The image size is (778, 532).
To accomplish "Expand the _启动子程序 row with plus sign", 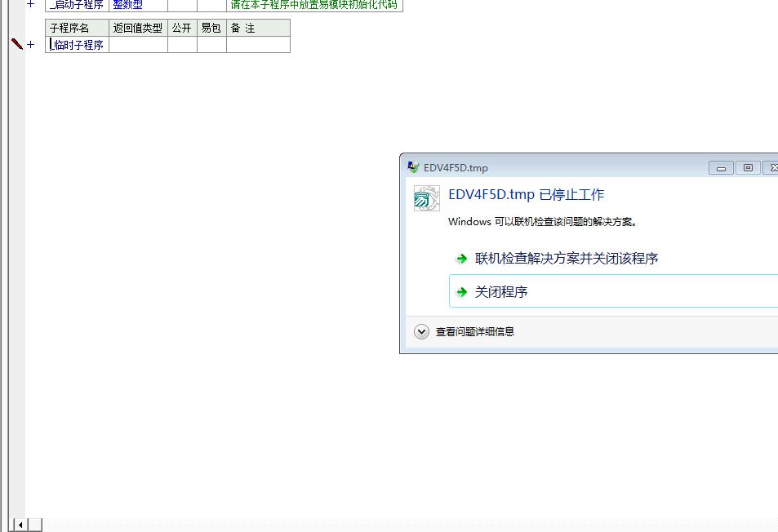I will click(31, 4).
